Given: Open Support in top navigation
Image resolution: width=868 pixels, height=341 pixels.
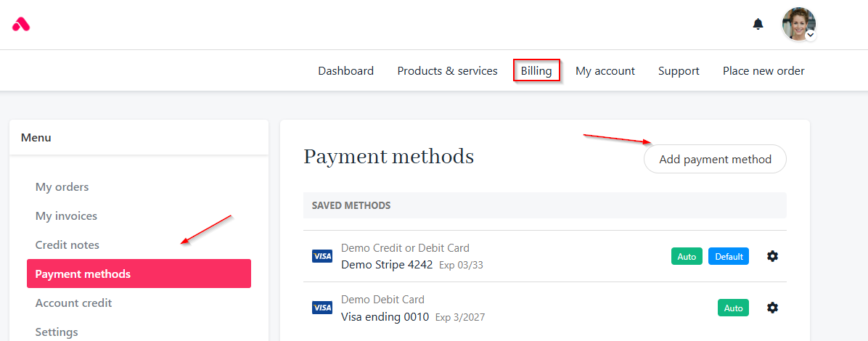Looking at the screenshot, I should pos(679,71).
